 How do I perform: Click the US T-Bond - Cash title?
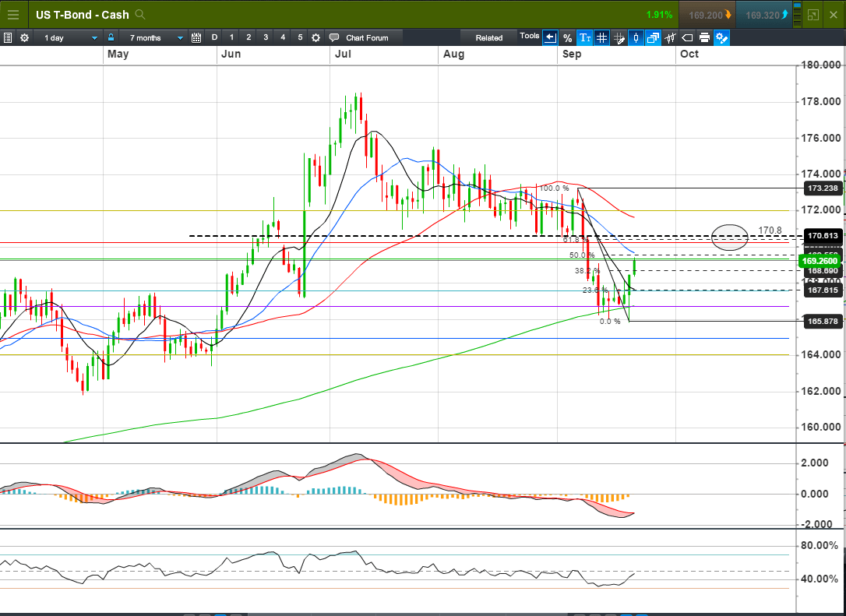(83, 15)
